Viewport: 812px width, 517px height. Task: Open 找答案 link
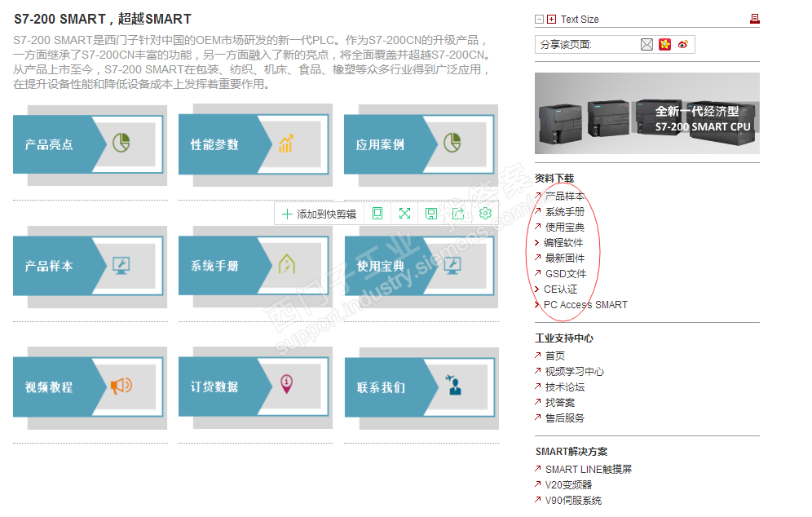click(560, 403)
